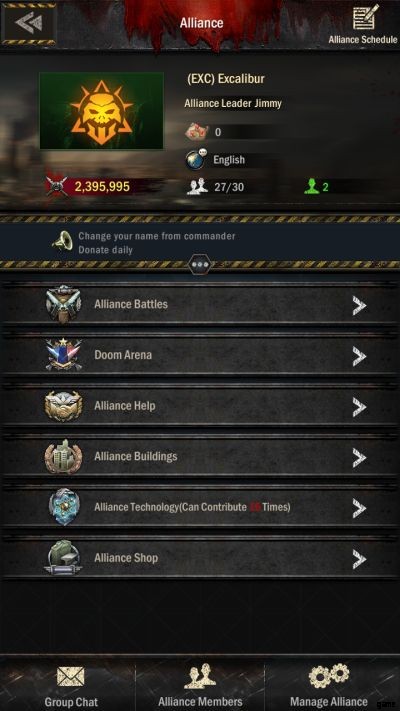Select the Alliance Technology atom icon
400x711 pixels.
click(64, 507)
